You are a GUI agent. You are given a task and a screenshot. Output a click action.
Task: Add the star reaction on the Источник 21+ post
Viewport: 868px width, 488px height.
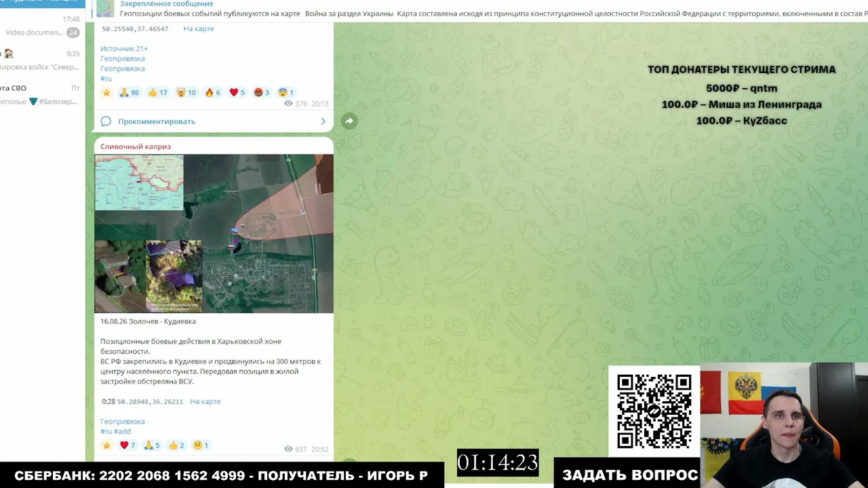click(106, 92)
